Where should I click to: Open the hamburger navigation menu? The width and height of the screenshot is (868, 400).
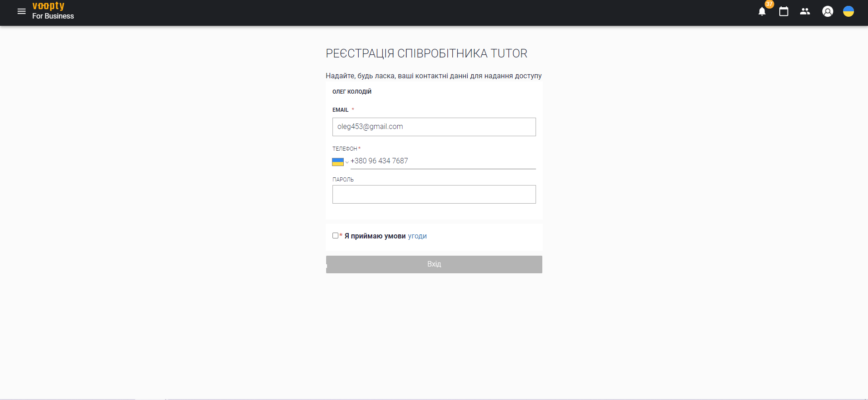tap(21, 11)
